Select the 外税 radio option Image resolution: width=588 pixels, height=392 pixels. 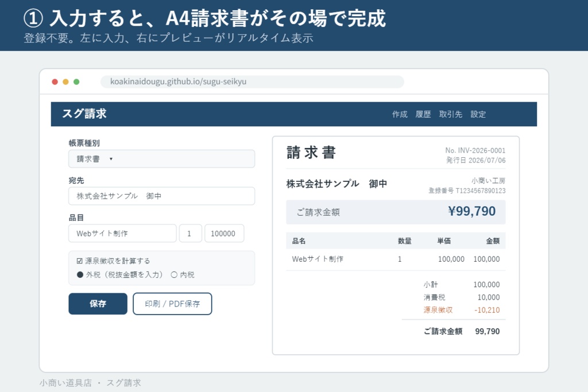[80, 275]
